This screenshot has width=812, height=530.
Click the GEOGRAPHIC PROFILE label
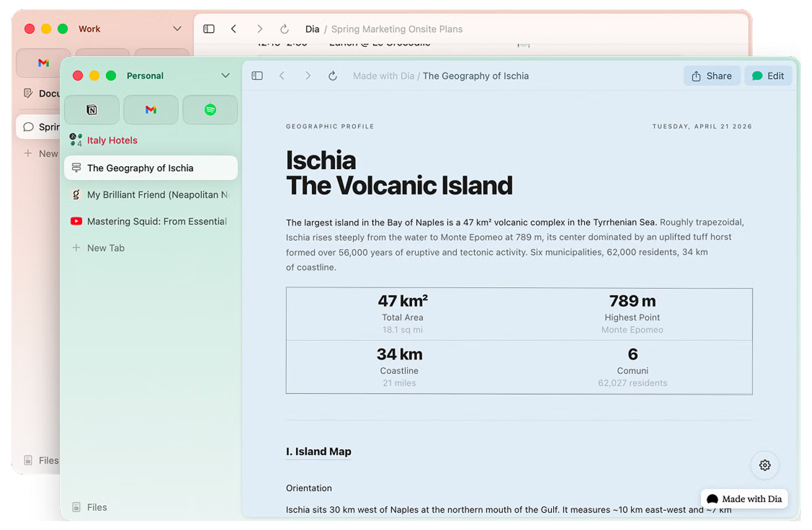pyautogui.click(x=330, y=126)
